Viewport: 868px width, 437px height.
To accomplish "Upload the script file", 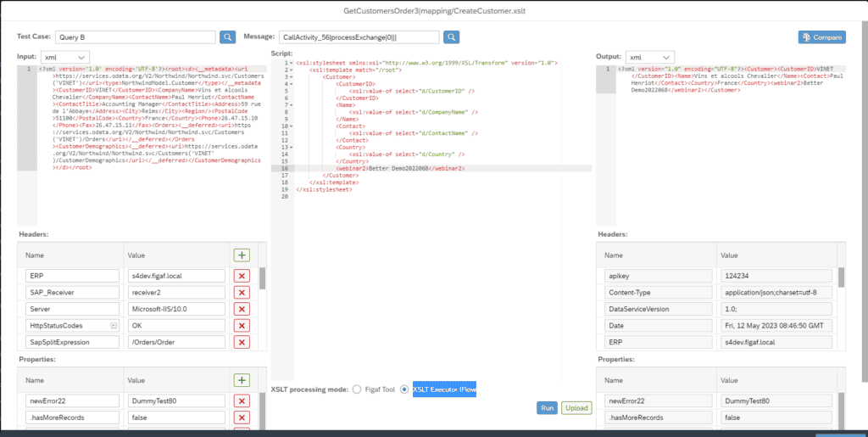I will click(576, 408).
